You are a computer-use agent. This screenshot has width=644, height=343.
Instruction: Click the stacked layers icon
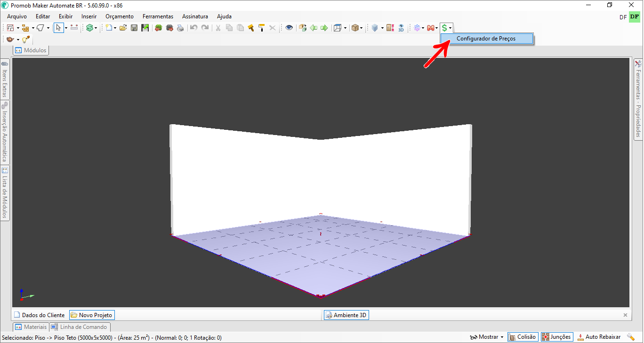pos(375,28)
